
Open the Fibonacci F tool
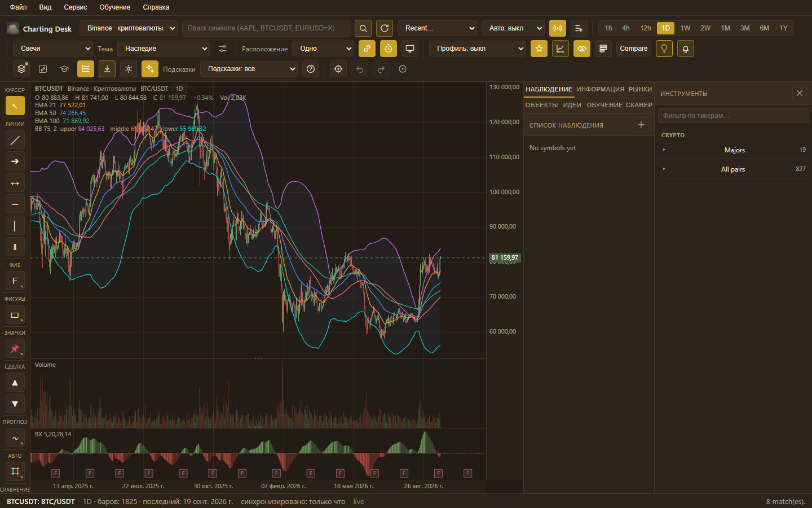click(15, 281)
